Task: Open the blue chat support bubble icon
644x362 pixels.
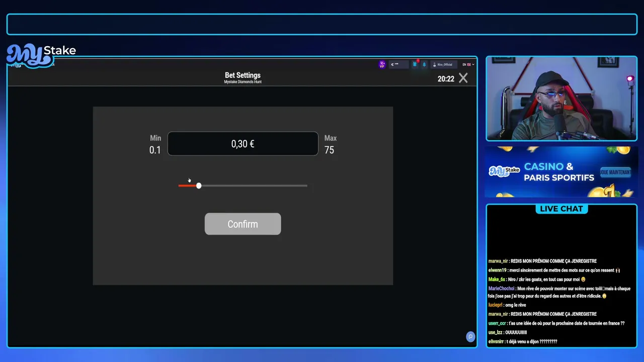Action: pos(470,336)
